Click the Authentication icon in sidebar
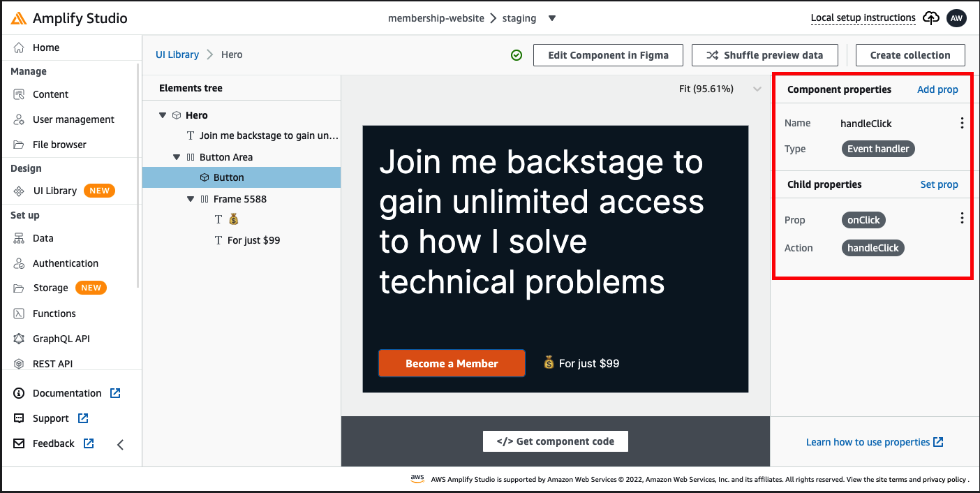 click(x=20, y=263)
